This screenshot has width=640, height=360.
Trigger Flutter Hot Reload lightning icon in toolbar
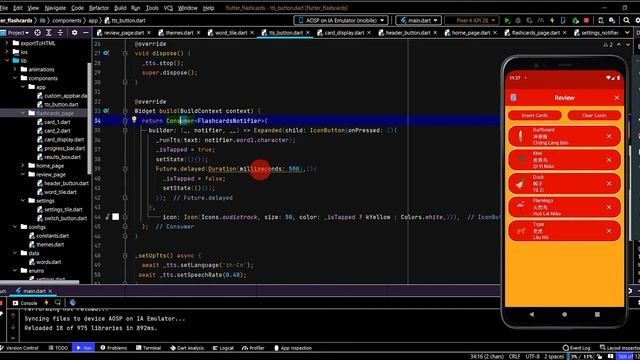click(552, 20)
